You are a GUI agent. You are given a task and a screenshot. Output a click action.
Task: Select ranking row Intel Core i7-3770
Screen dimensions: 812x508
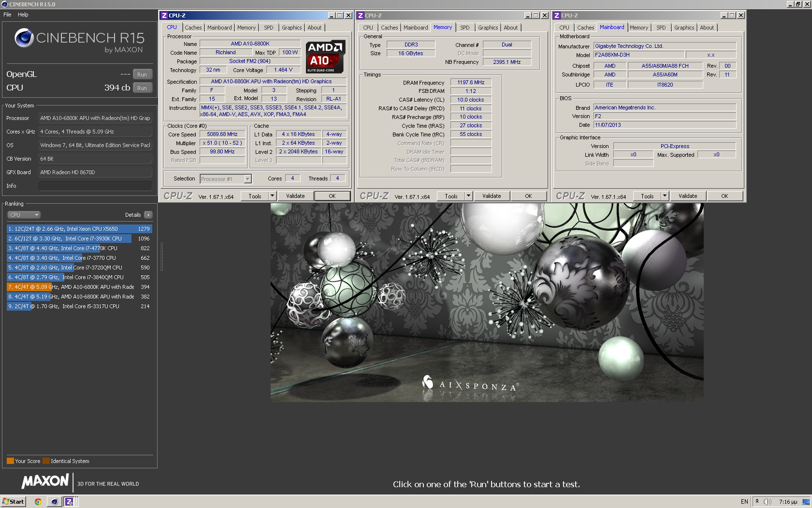(x=80, y=258)
